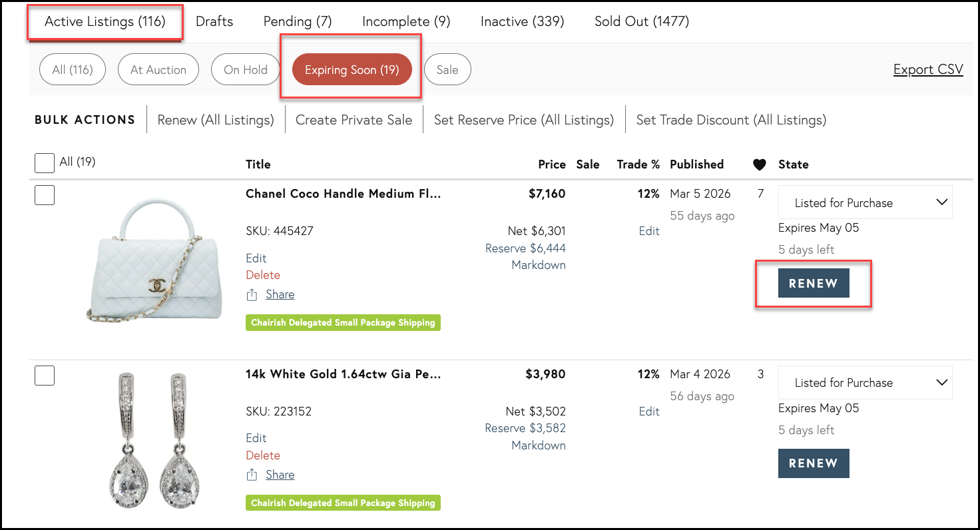Click Markdown under Reserve $3,582
This screenshot has height=530, width=980.
coord(539,445)
